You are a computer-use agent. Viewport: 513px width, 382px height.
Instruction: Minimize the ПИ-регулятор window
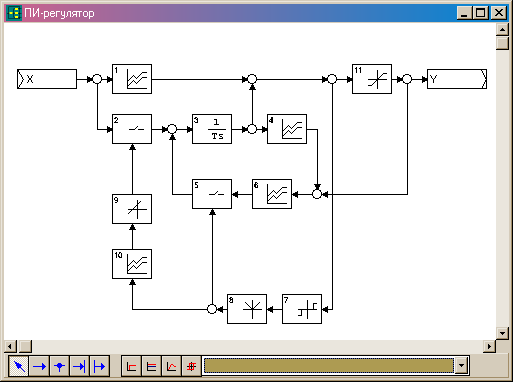coord(464,13)
